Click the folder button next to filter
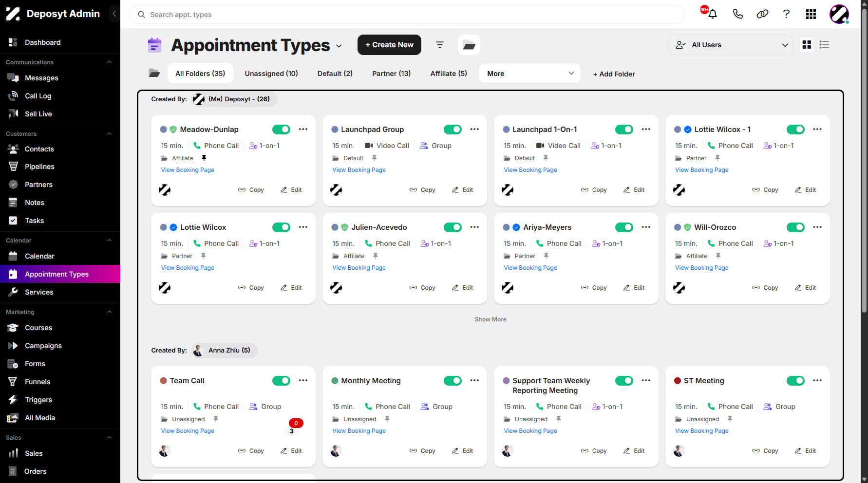 click(469, 45)
